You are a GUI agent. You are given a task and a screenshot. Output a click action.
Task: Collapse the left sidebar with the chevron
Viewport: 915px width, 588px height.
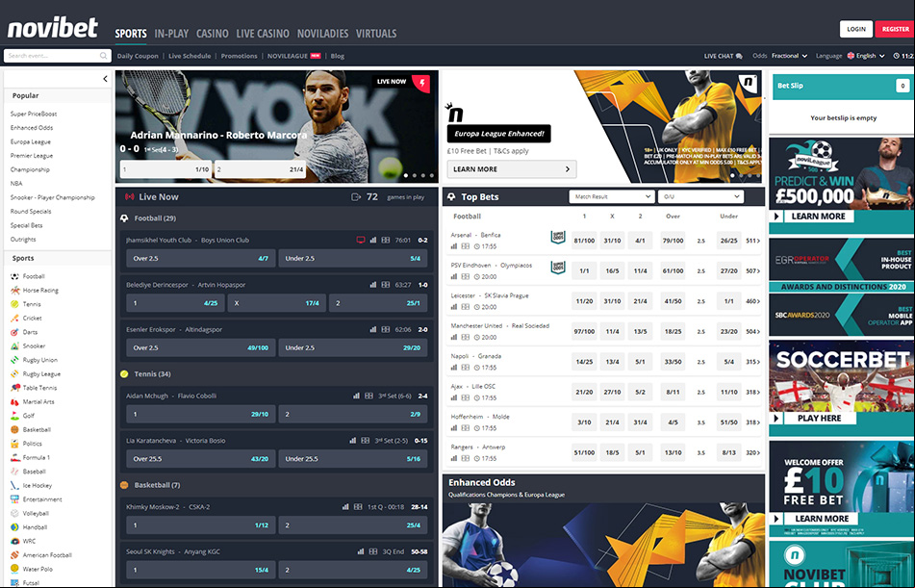click(x=105, y=79)
